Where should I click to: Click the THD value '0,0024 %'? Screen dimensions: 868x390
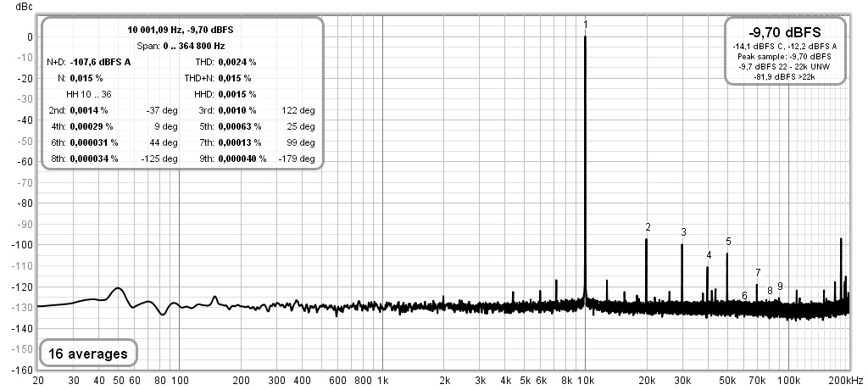pos(237,62)
